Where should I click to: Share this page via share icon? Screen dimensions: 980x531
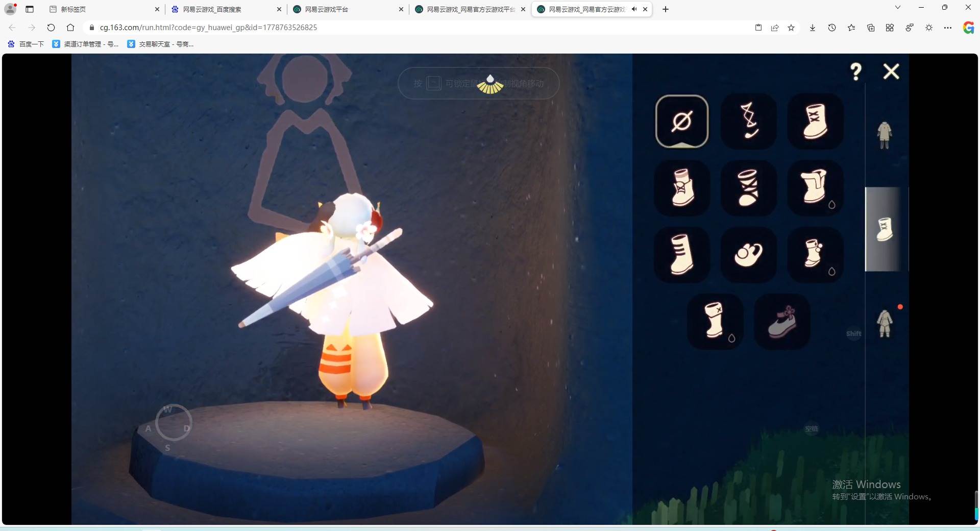(775, 28)
